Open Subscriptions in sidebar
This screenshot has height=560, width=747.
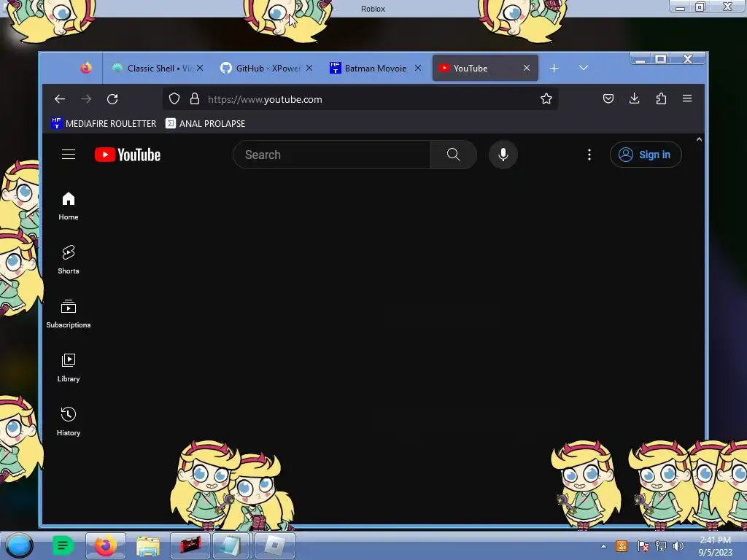[69, 314]
